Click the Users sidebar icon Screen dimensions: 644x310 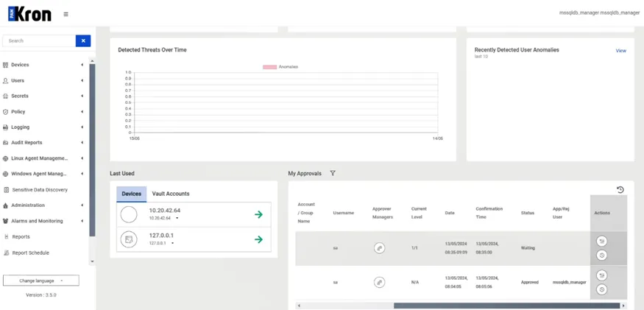click(6, 80)
